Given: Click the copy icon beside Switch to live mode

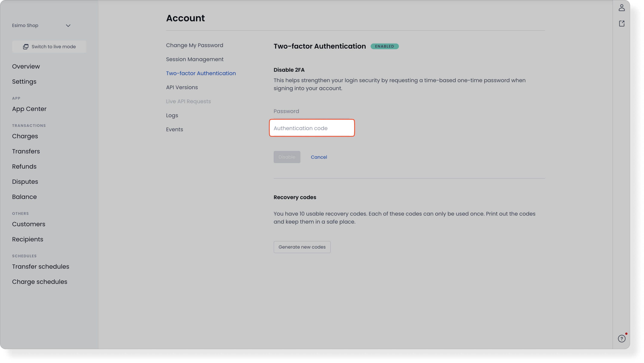Looking at the screenshot, I should 26,47.
